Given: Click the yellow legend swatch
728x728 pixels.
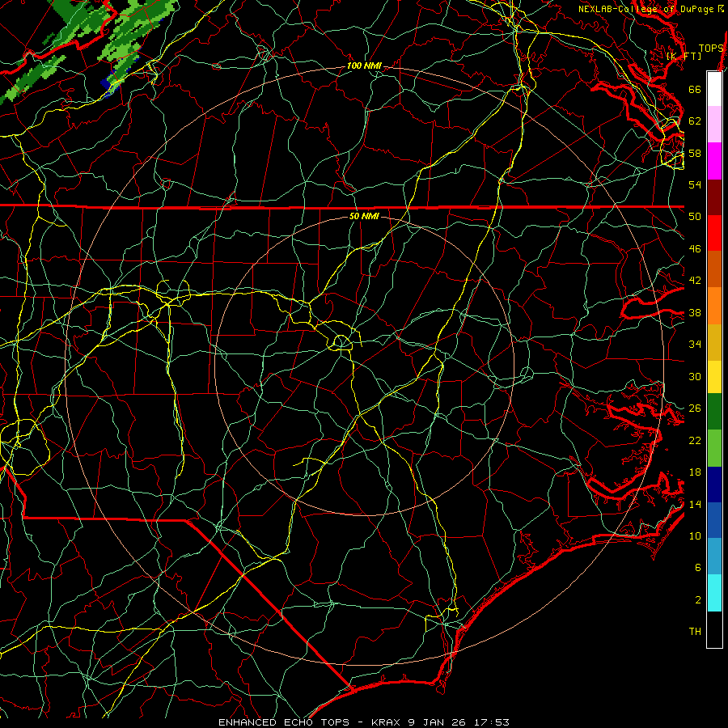Looking at the screenshot, I should [714, 377].
